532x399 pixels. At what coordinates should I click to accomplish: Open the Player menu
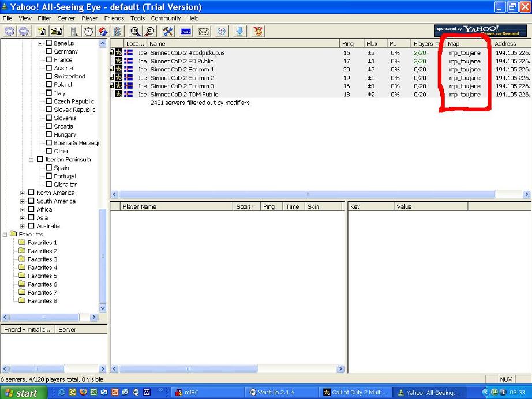coord(89,18)
